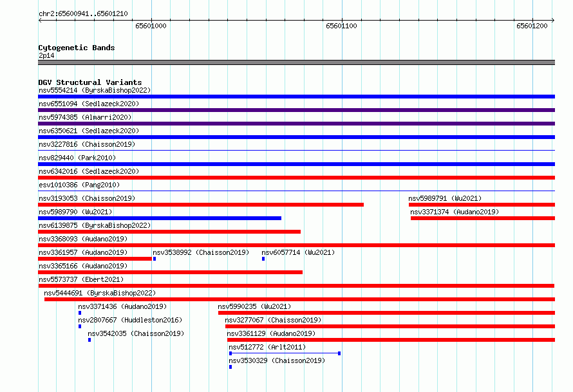This screenshot has height=392, width=573.
Task: Open nsv5444691 (ByrskaBishop2022) variant label
Action: tap(100, 293)
